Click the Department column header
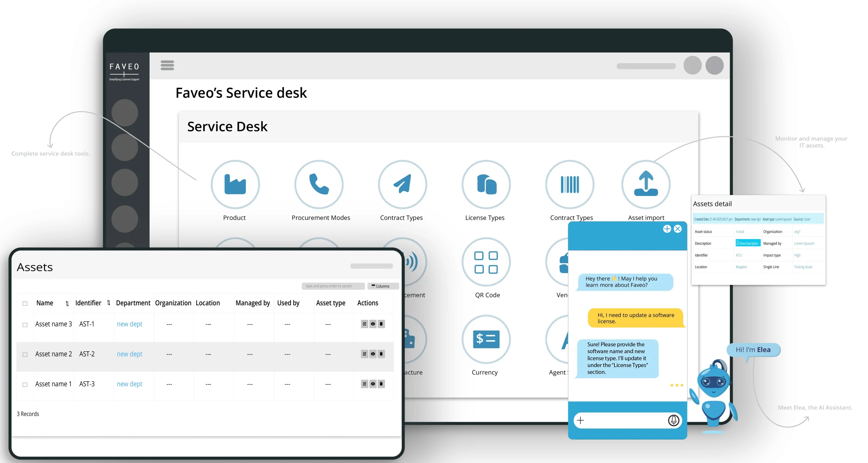868x463 pixels. [133, 303]
